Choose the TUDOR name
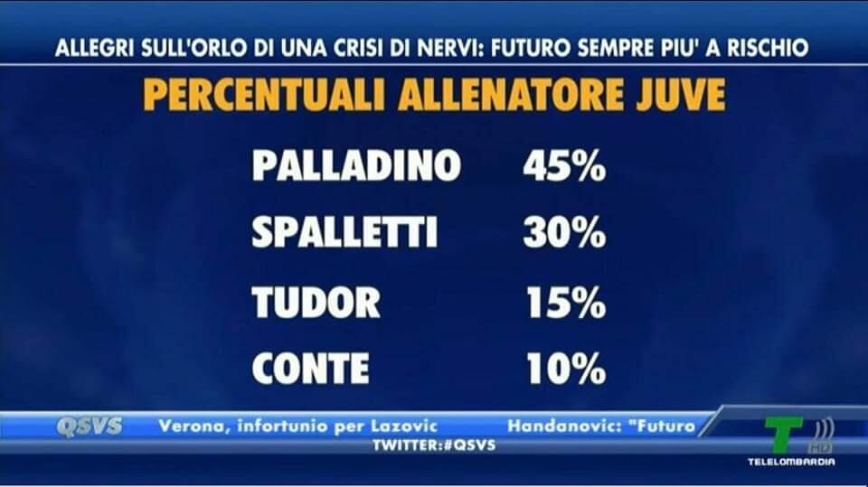The width and height of the screenshot is (868, 487). point(316,302)
